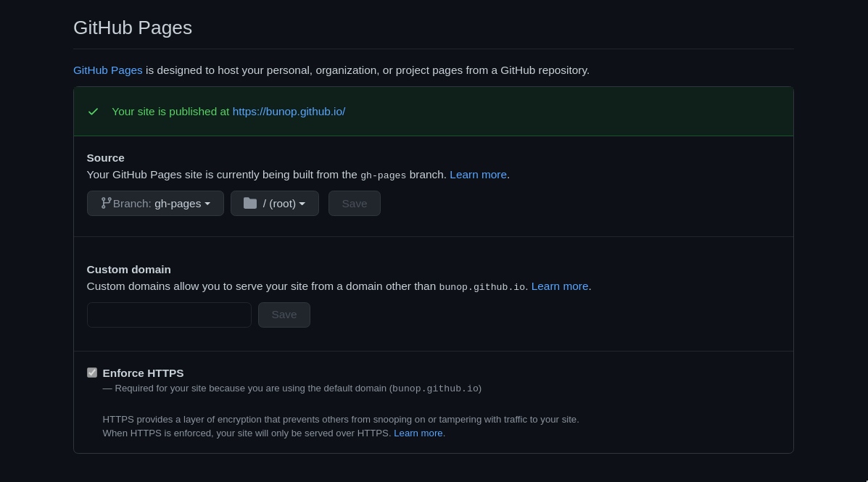This screenshot has width=868, height=482.
Task: Click Save button next to root folder
Action: coord(355,204)
